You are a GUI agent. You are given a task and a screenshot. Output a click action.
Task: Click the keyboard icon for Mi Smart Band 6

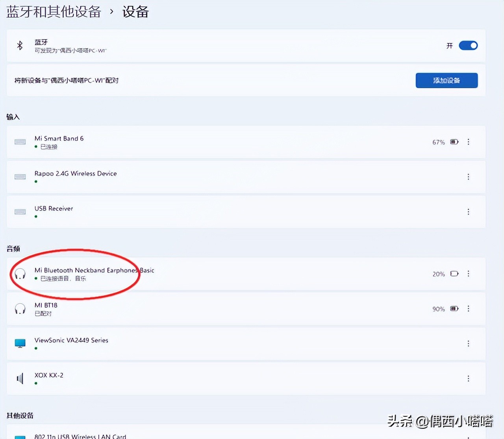20,142
